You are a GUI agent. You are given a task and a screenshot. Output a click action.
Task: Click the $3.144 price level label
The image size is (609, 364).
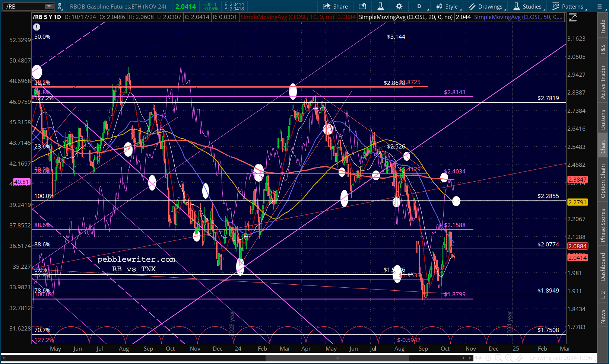[x=396, y=36]
